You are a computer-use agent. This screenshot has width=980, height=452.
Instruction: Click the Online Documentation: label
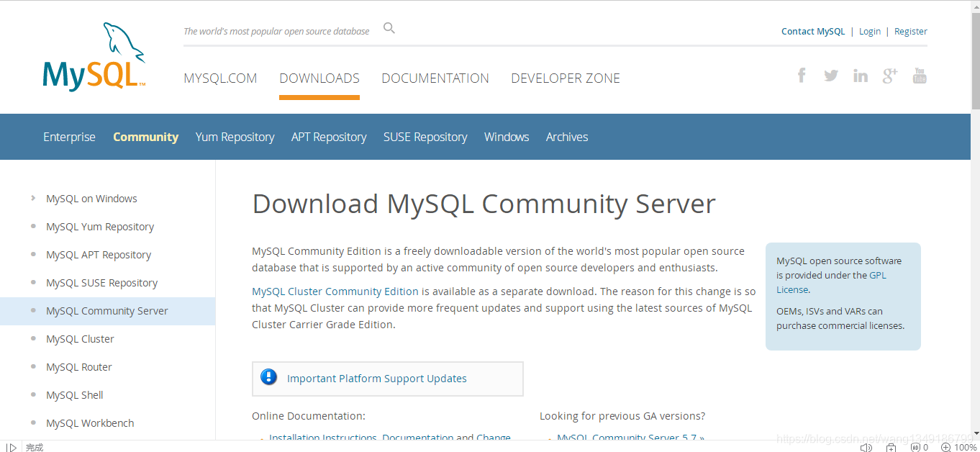click(309, 416)
